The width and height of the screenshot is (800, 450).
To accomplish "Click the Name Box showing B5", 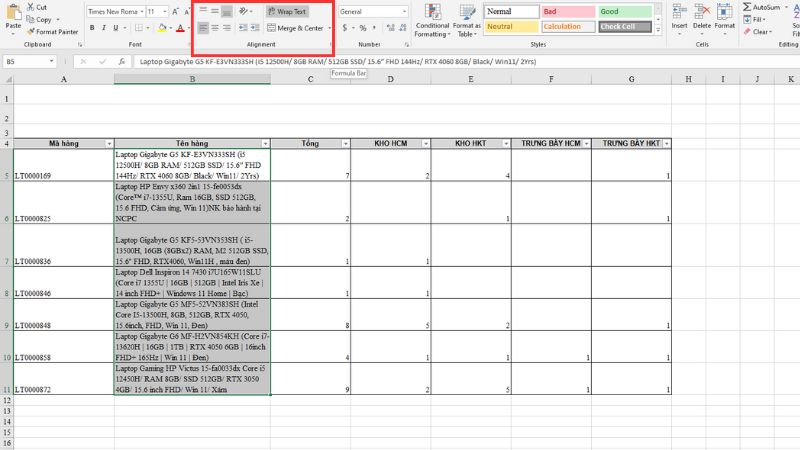I will (x=26, y=61).
